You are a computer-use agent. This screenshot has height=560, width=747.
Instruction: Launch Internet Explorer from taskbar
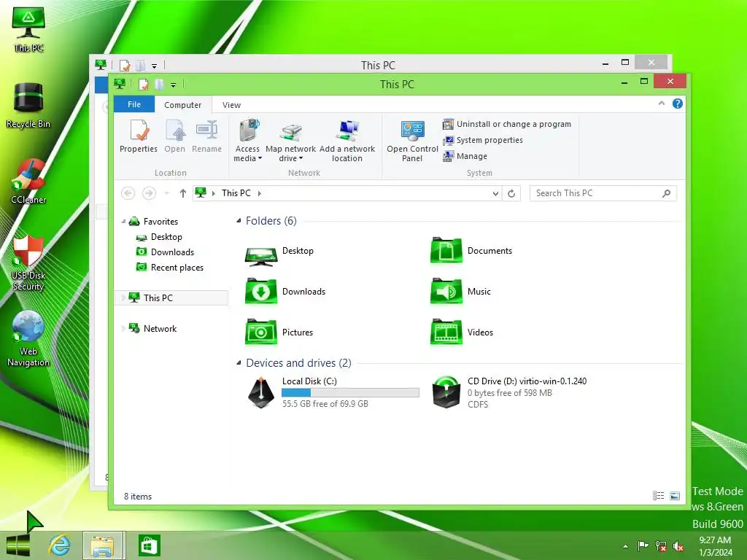tap(60, 545)
